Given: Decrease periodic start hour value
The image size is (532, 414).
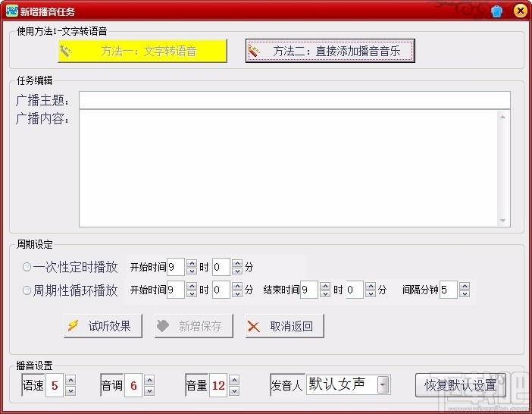Looking at the screenshot, I should point(192,293).
